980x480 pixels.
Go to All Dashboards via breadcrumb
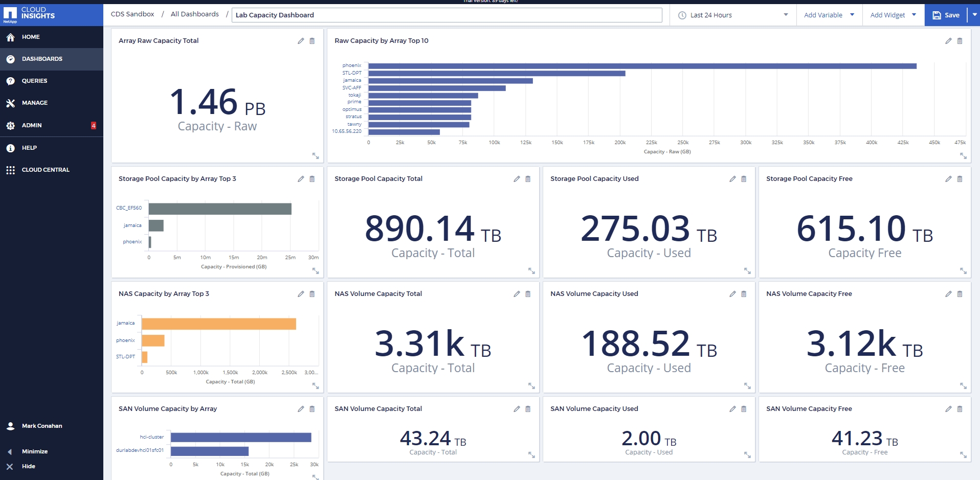pyautogui.click(x=194, y=14)
